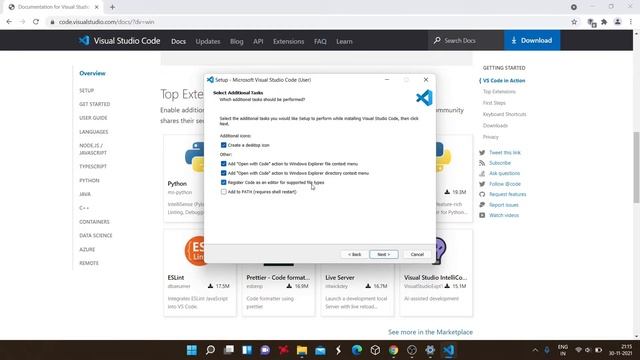
Task: Open PYTHON section in sidebar
Action: pos(89,180)
